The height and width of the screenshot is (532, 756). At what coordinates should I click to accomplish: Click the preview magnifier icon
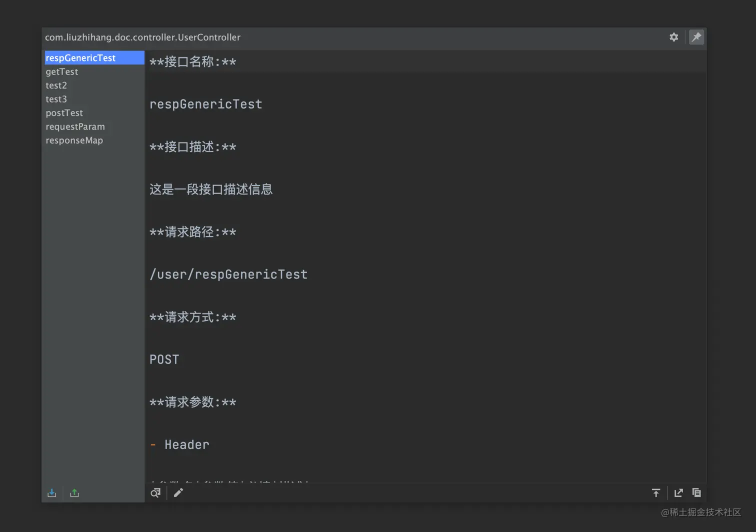tap(155, 493)
